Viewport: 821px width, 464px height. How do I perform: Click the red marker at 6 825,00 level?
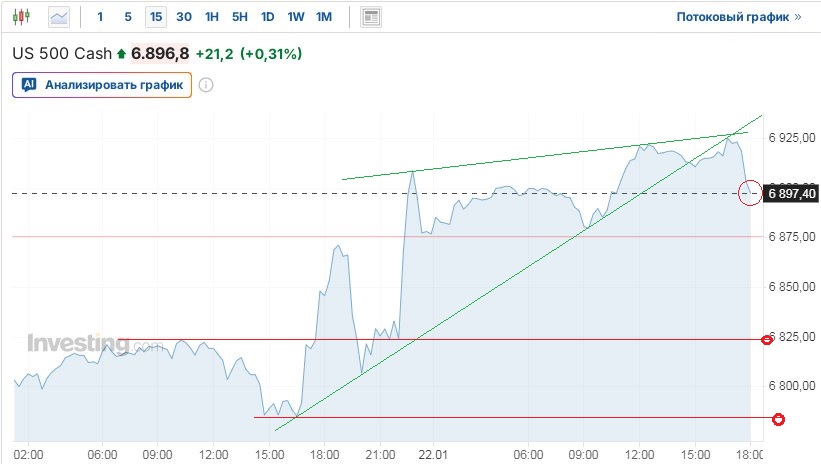click(x=768, y=340)
